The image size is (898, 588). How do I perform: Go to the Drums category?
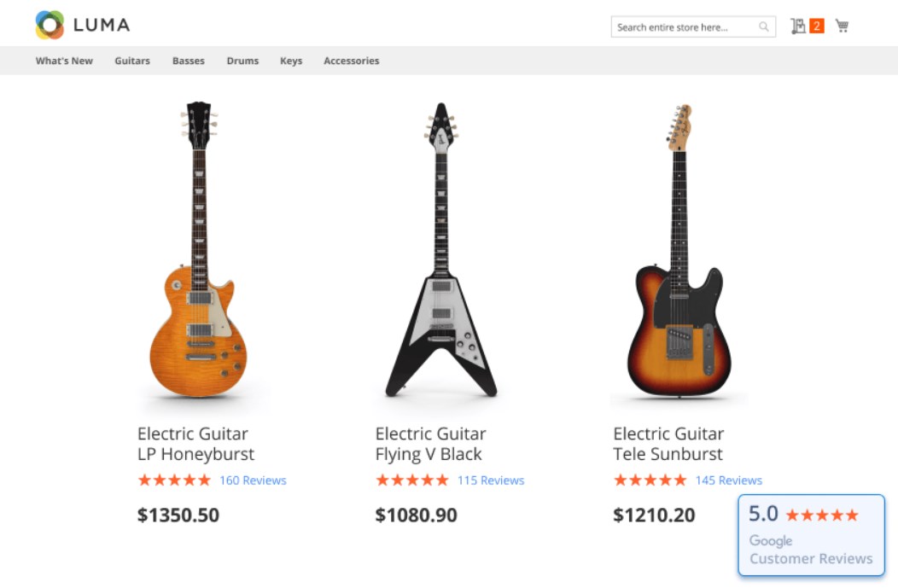242,61
